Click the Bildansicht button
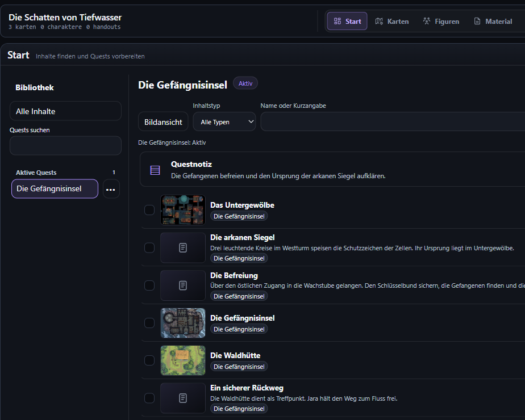This screenshot has height=420, width=525. 163,121
